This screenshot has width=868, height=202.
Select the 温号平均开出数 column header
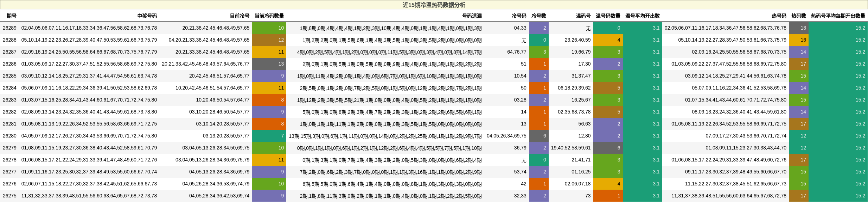click(642, 16)
